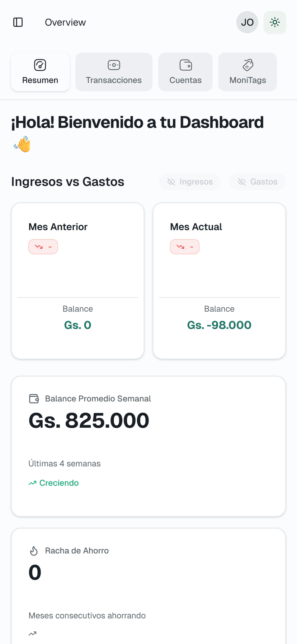Toggle Gastos visibility filter

[x=258, y=182]
